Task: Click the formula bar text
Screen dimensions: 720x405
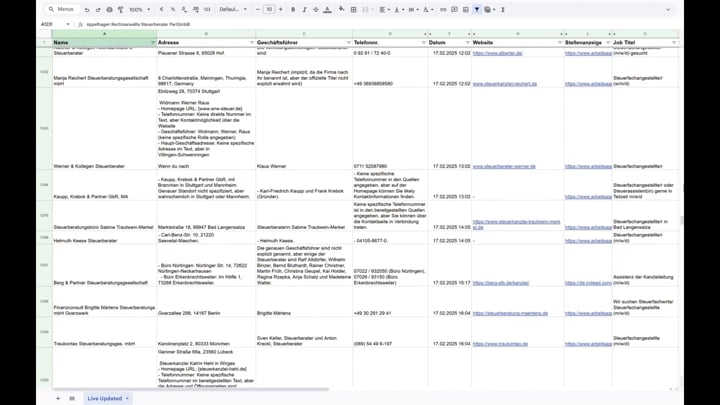Action: click(138, 24)
